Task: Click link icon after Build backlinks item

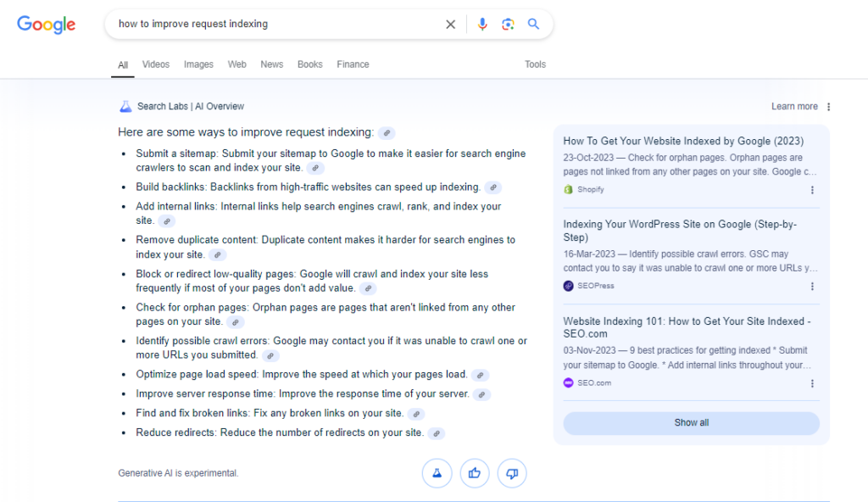Action: click(x=493, y=187)
